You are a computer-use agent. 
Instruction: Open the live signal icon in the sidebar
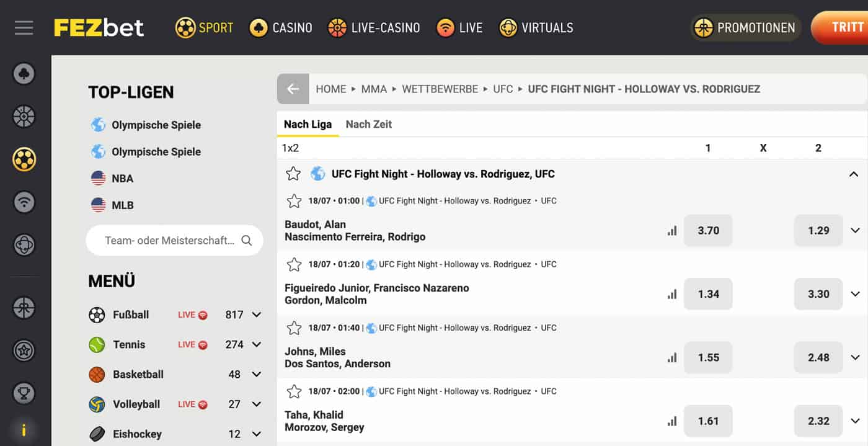tap(24, 202)
